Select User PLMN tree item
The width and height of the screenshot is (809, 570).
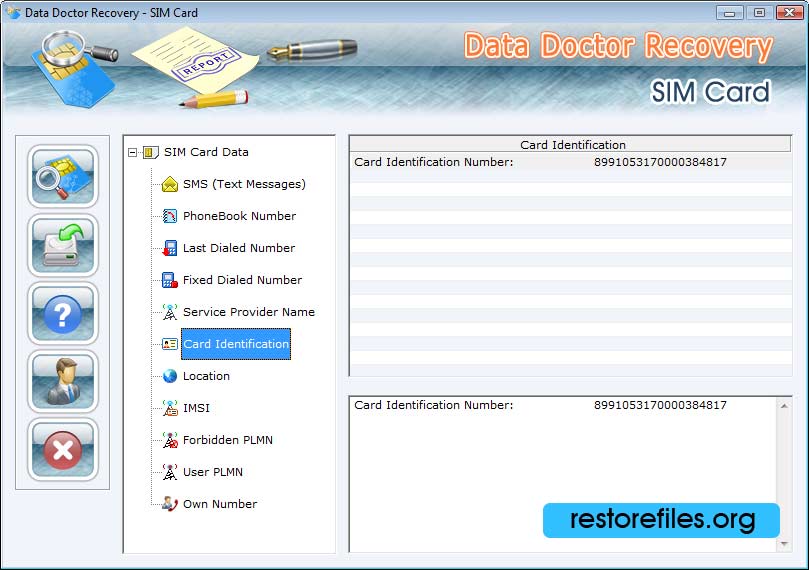coord(213,472)
